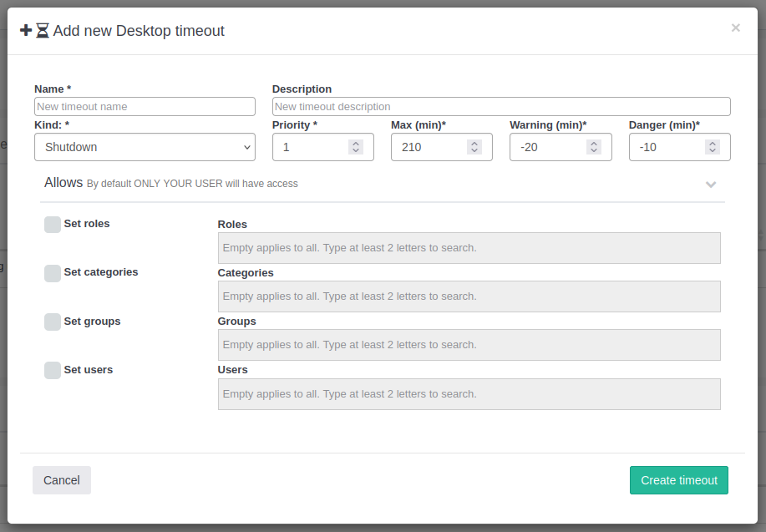Cancel the new timeout dialog

tap(62, 480)
